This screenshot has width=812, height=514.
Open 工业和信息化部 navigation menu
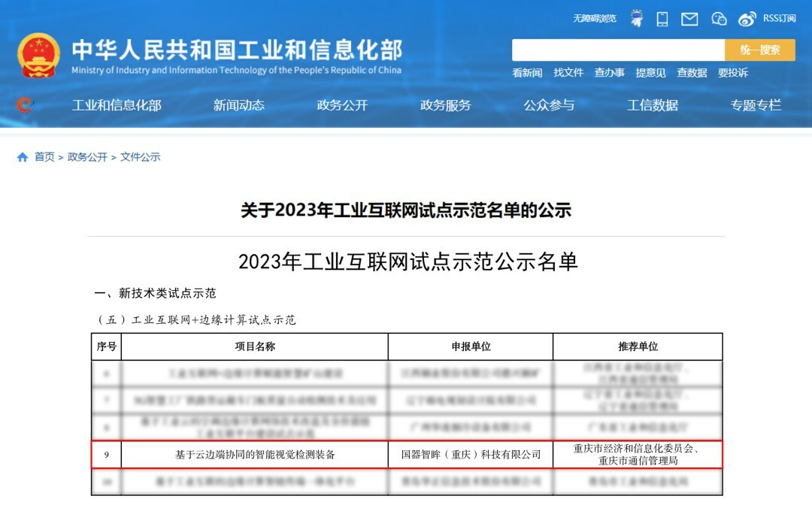pyautogui.click(x=117, y=105)
